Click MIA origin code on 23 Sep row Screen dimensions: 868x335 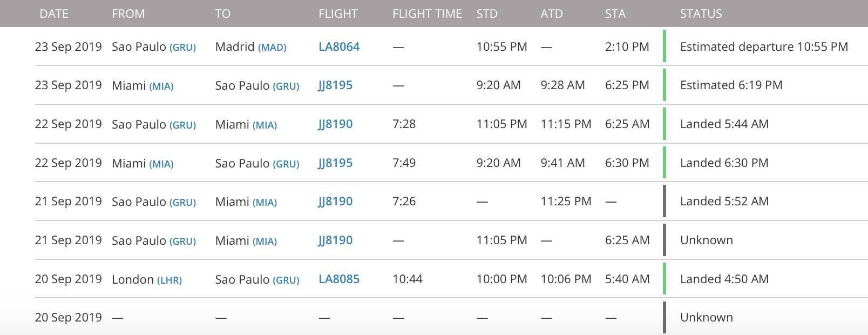point(161,86)
